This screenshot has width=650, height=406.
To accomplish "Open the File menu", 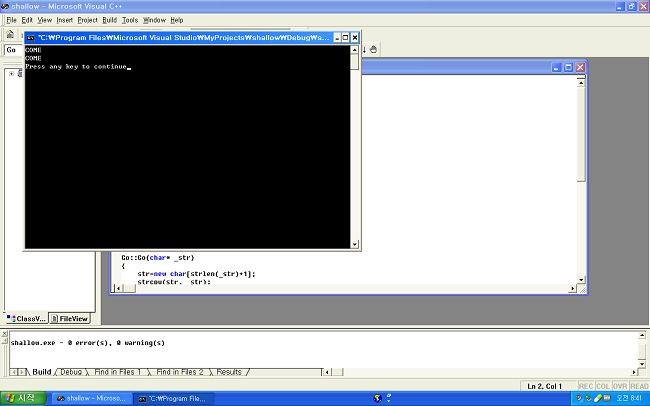I will pos(12,20).
